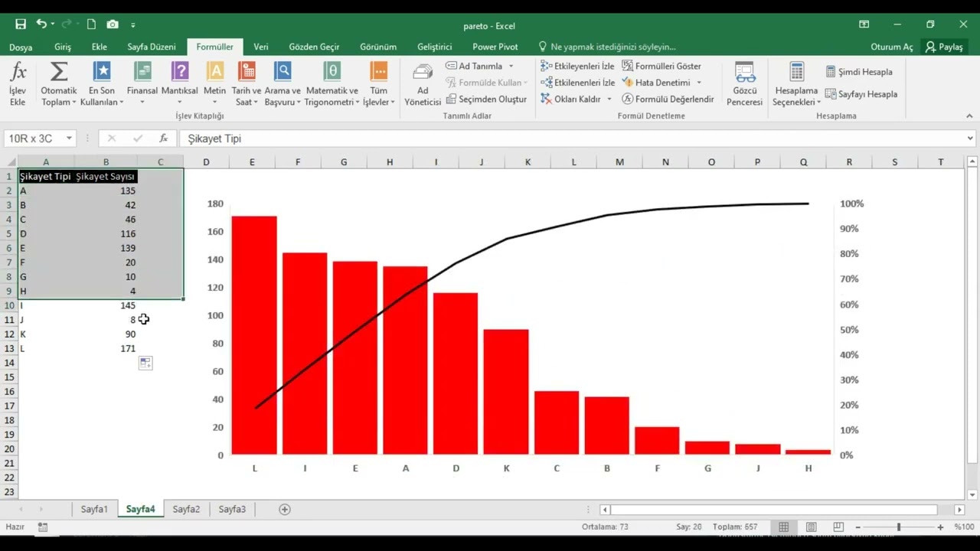Click Şimdi Hesapla calculate now

click(x=859, y=72)
